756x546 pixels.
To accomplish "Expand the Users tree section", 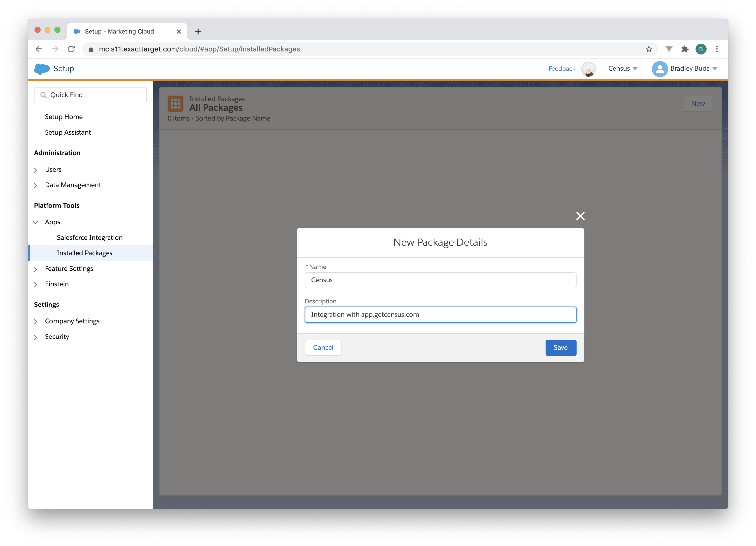I will click(36, 170).
